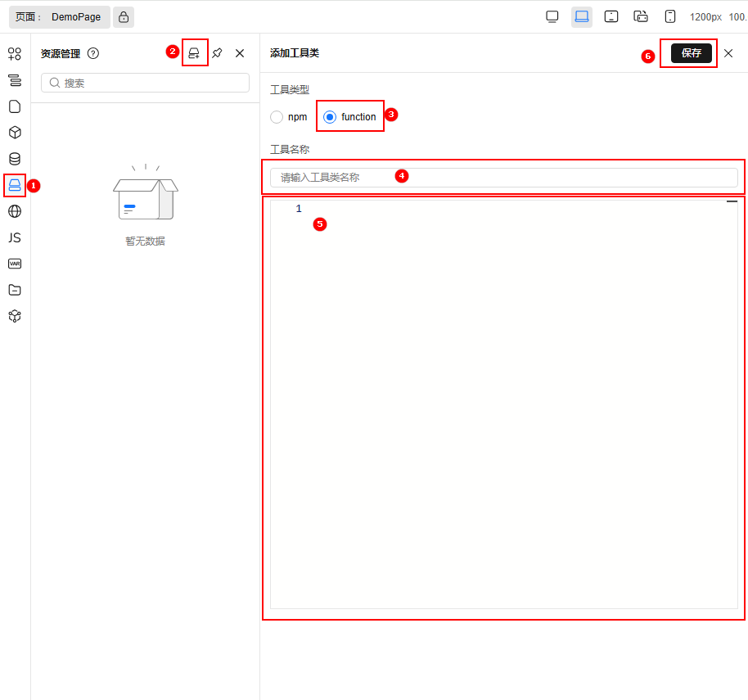Viewport: 748px width, 700px height.
Task: Click the add utility icon next to 资源管理
Action: tap(194, 52)
